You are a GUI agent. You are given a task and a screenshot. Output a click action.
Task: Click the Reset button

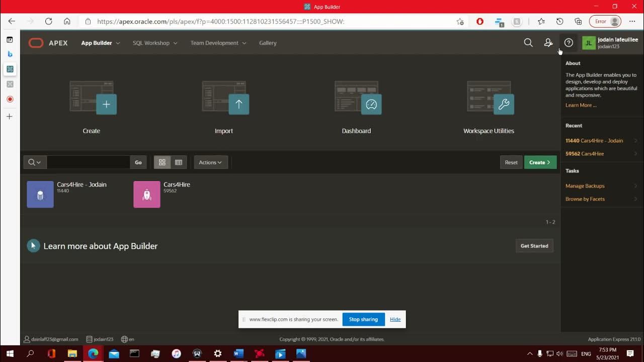(511, 162)
